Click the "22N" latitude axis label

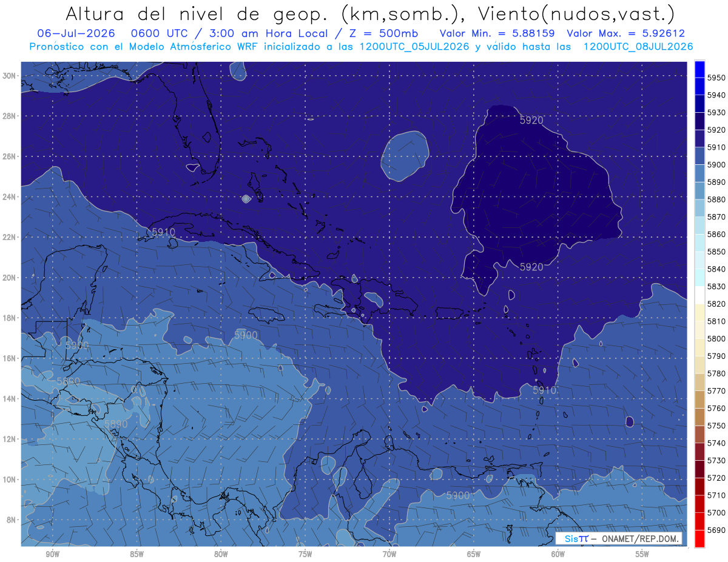coord(10,237)
